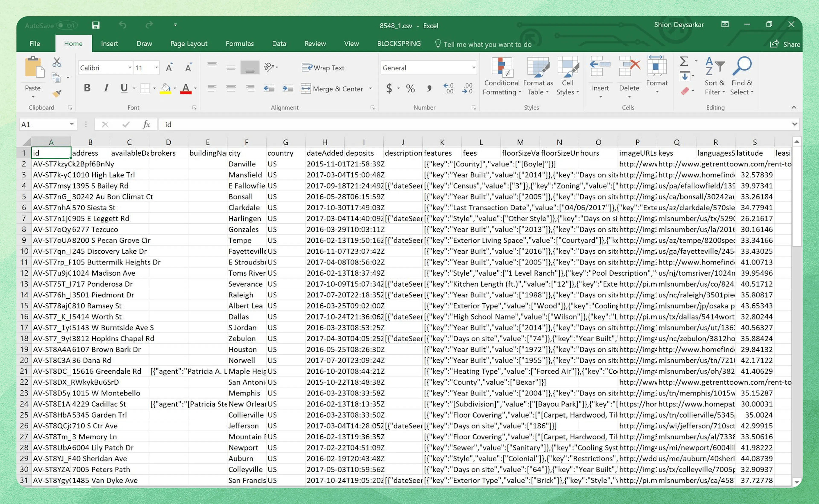Open the BLOCKSPRING ribbon tab
This screenshot has width=819, height=504.
pos(399,43)
